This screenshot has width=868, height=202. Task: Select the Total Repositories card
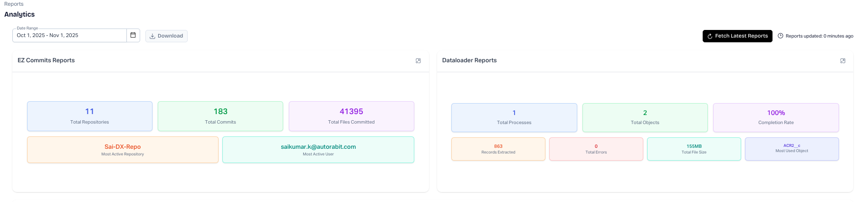tap(90, 116)
